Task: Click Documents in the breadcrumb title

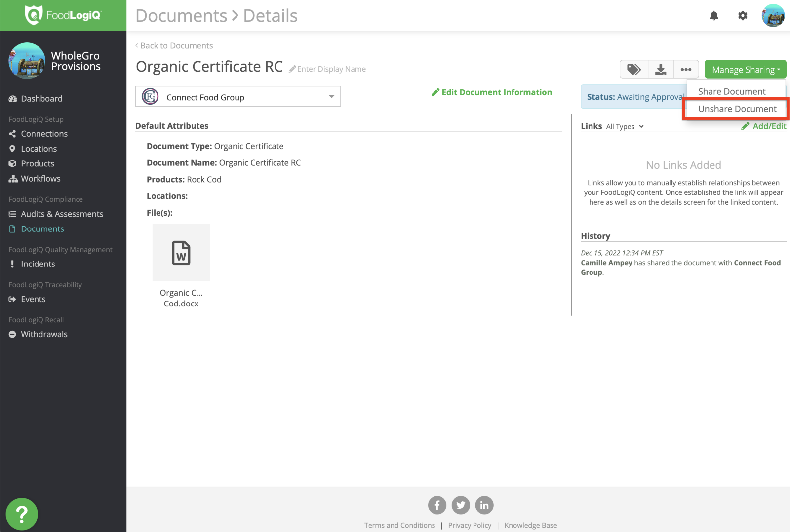Action: point(181,16)
